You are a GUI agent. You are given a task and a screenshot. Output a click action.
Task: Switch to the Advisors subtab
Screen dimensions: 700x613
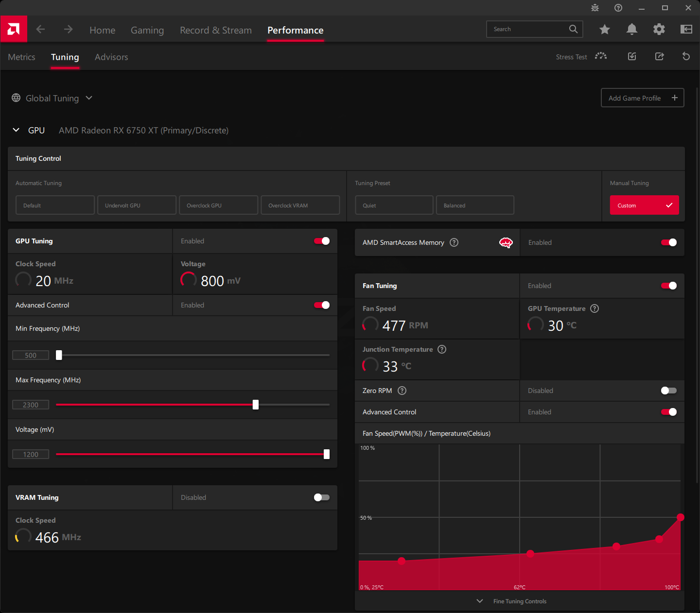coord(111,57)
